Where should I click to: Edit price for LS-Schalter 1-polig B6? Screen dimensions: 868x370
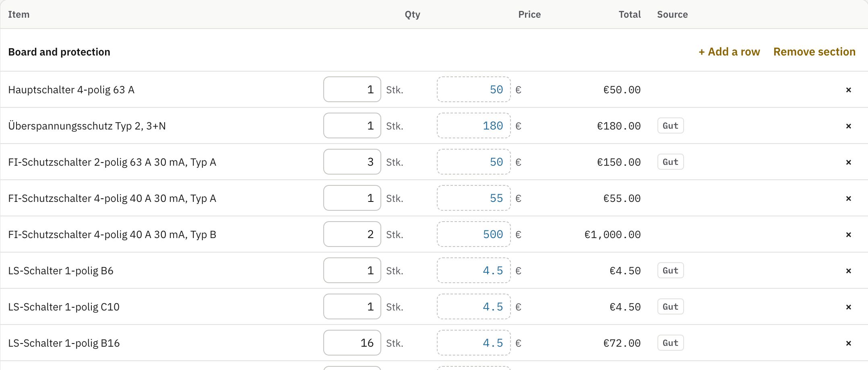click(474, 270)
